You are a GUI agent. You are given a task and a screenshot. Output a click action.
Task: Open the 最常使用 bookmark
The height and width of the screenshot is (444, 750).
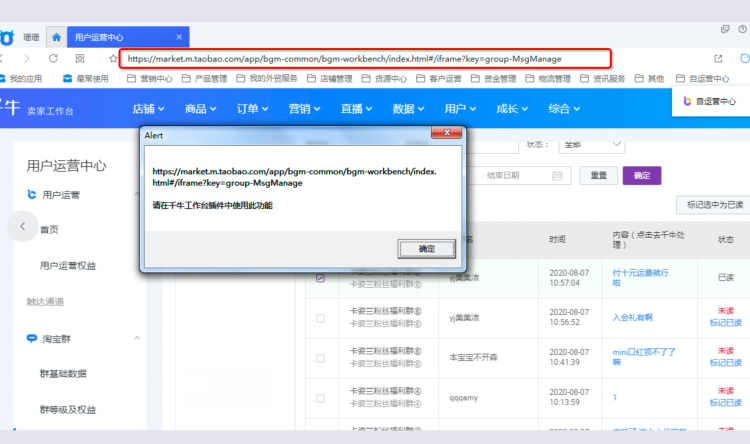86,78
